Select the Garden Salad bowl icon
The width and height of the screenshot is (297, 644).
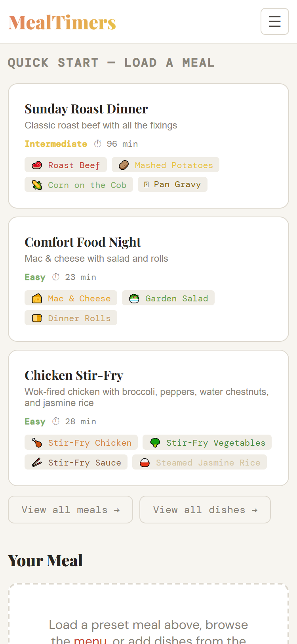[134, 298]
